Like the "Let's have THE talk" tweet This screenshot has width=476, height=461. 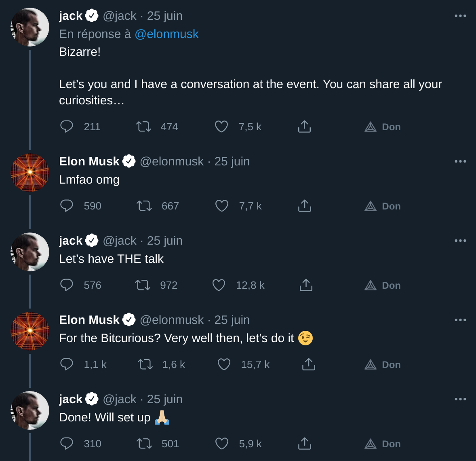[x=219, y=285]
